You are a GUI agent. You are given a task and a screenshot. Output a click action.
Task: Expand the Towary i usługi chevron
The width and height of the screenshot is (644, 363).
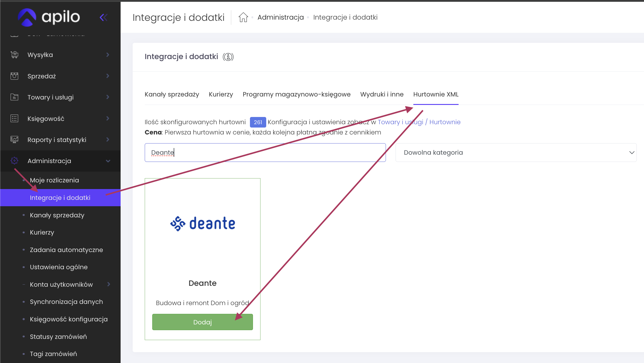pos(108,97)
